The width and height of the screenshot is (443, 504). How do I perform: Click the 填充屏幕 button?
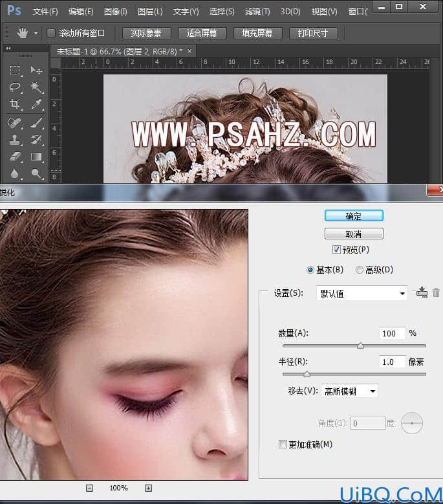[x=257, y=33]
